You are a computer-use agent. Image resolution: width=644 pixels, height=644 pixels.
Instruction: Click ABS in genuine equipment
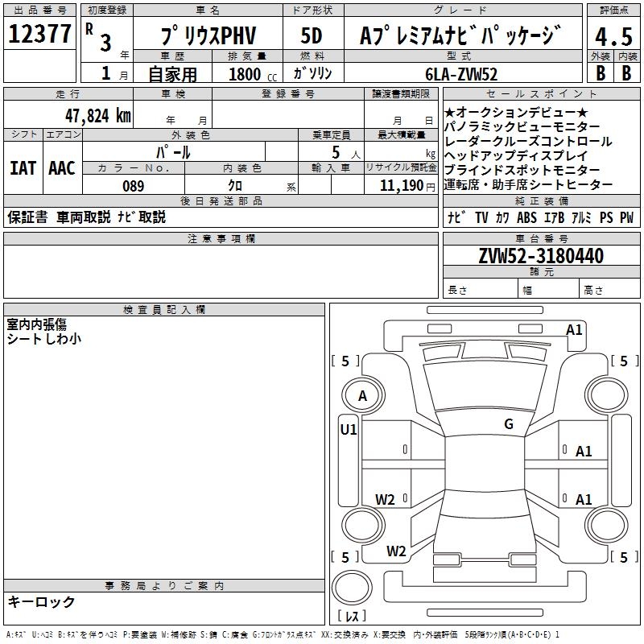coord(526,217)
